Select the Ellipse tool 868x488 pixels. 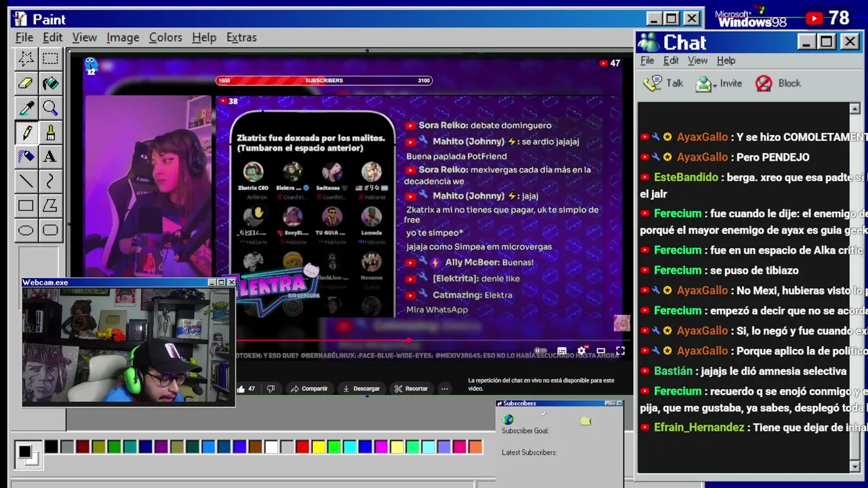tap(26, 230)
